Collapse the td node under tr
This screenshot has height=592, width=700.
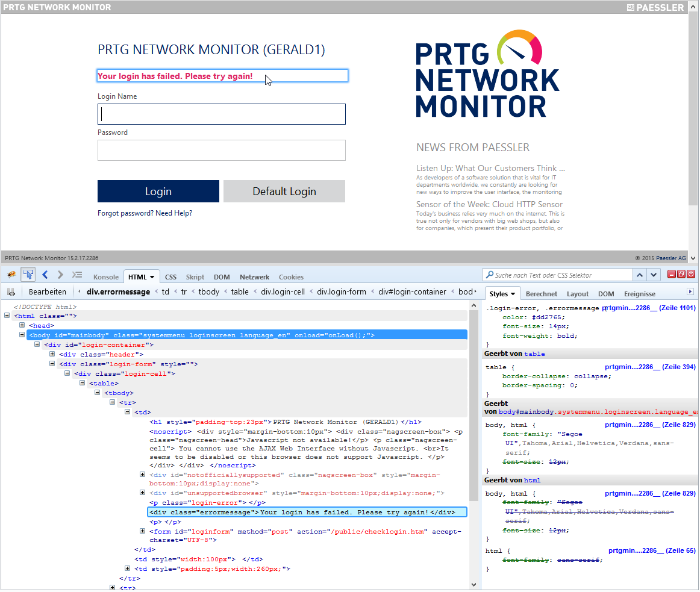pos(127,412)
